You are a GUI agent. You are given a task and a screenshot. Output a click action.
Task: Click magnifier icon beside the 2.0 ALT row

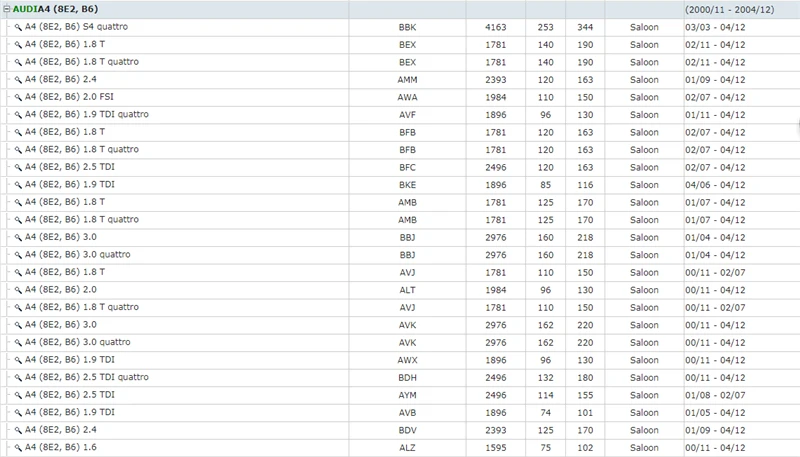click(x=18, y=290)
